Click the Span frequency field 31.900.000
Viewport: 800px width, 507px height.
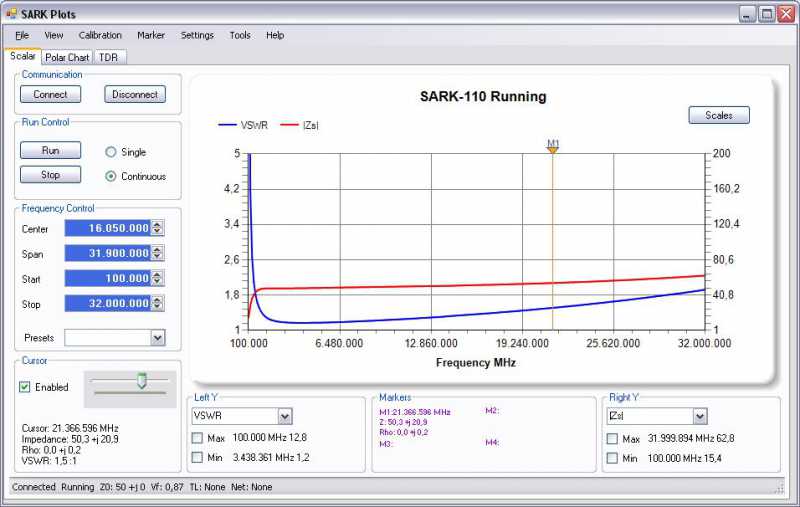pos(108,253)
